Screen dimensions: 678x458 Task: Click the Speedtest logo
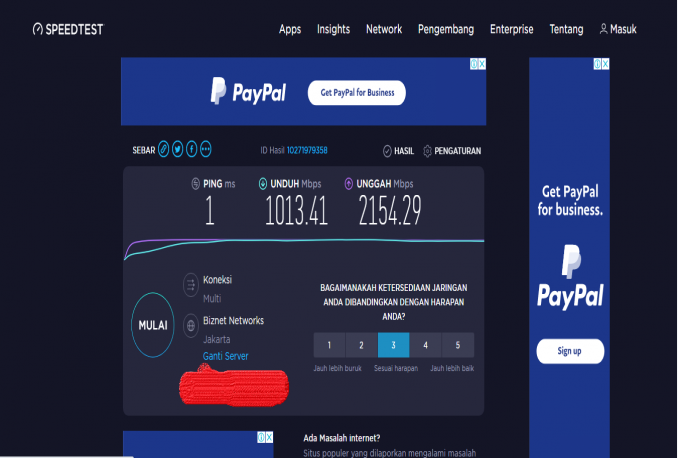[67, 29]
